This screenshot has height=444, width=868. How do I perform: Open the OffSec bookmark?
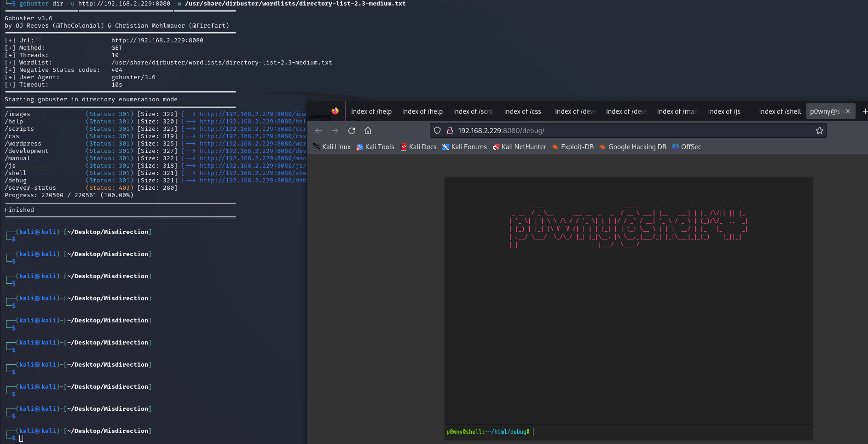tap(687, 147)
